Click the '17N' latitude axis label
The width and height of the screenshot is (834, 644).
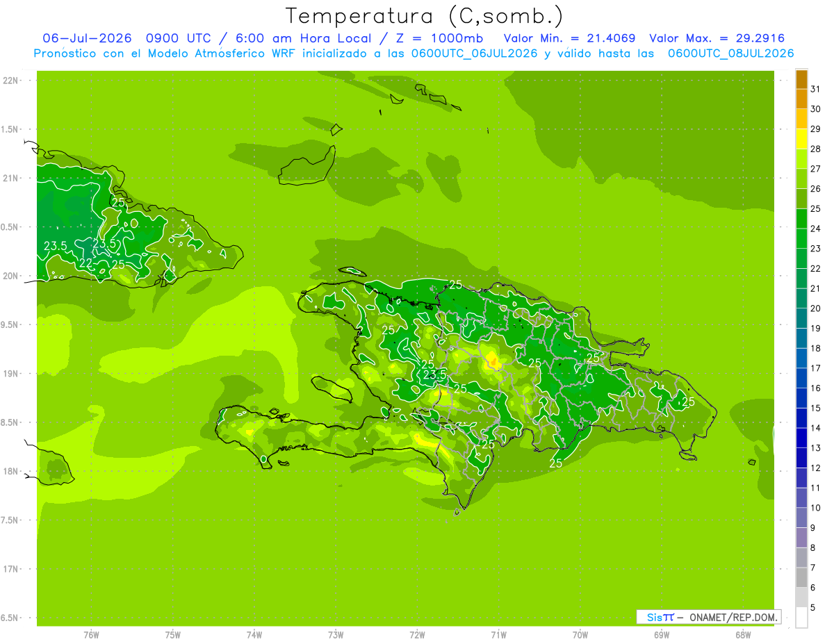[11, 569]
